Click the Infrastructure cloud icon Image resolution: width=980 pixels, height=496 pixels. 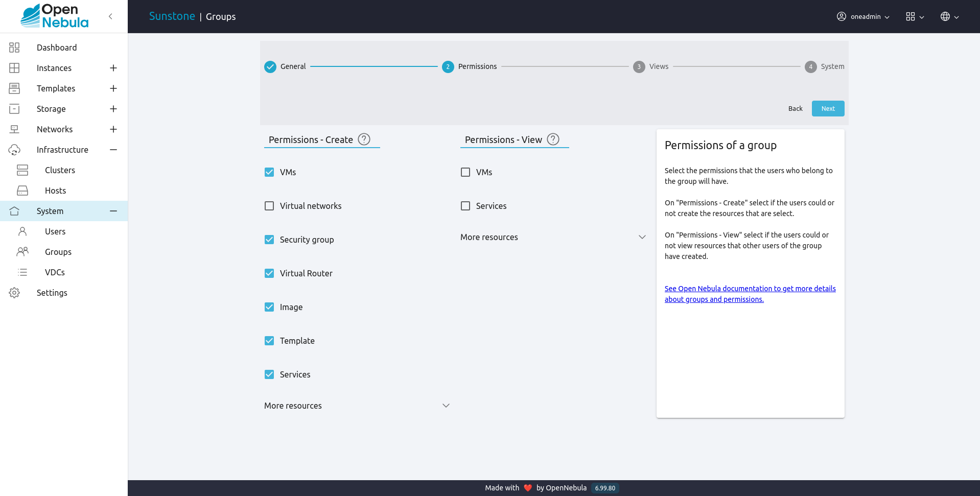point(14,150)
